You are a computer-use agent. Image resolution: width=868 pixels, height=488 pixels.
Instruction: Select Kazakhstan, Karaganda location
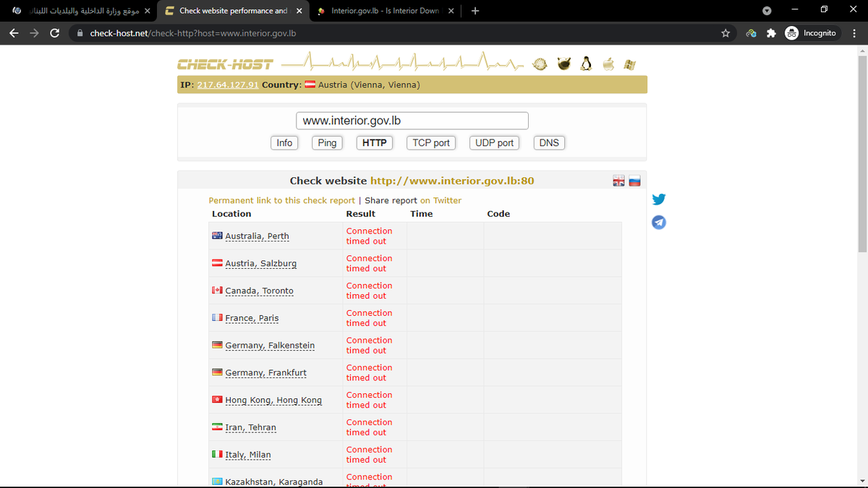click(274, 482)
